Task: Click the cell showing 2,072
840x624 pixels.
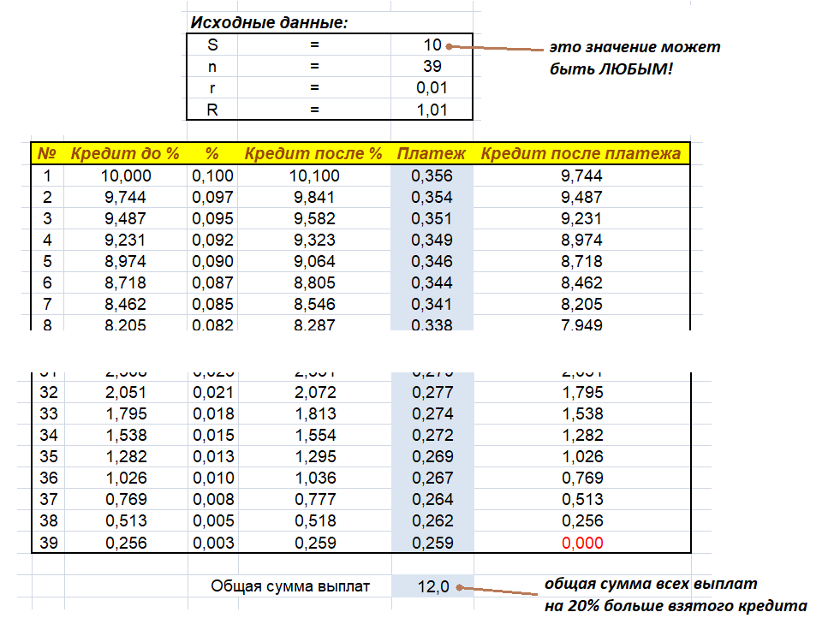Action: [x=316, y=392]
